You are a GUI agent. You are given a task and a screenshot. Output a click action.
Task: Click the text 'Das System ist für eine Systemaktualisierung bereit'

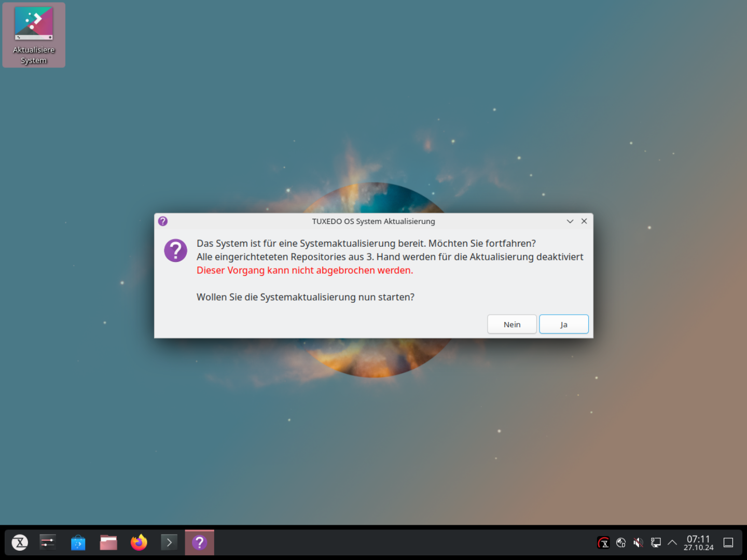311,243
